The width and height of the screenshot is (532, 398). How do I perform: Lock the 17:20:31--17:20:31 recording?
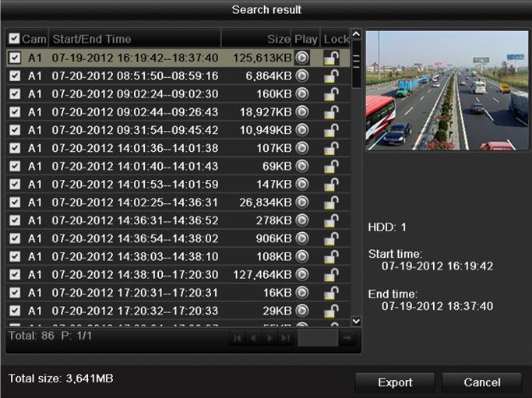(x=332, y=293)
